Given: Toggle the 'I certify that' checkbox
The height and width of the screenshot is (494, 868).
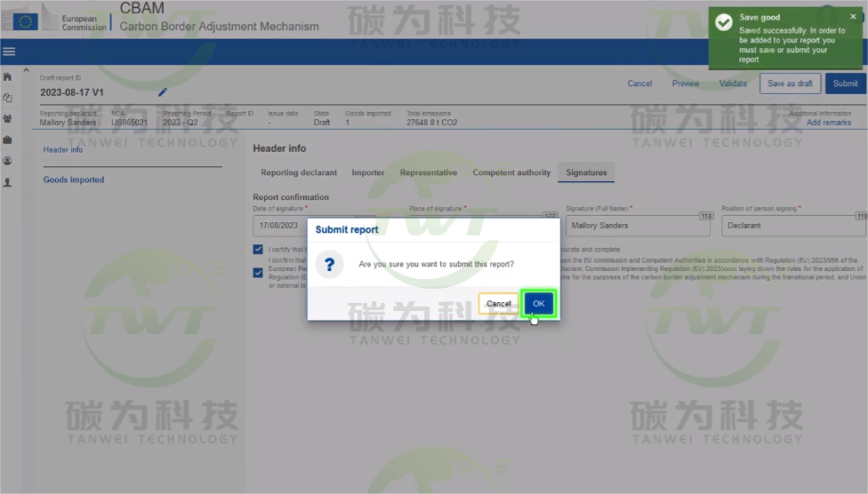Looking at the screenshot, I should [x=258, y=250].
